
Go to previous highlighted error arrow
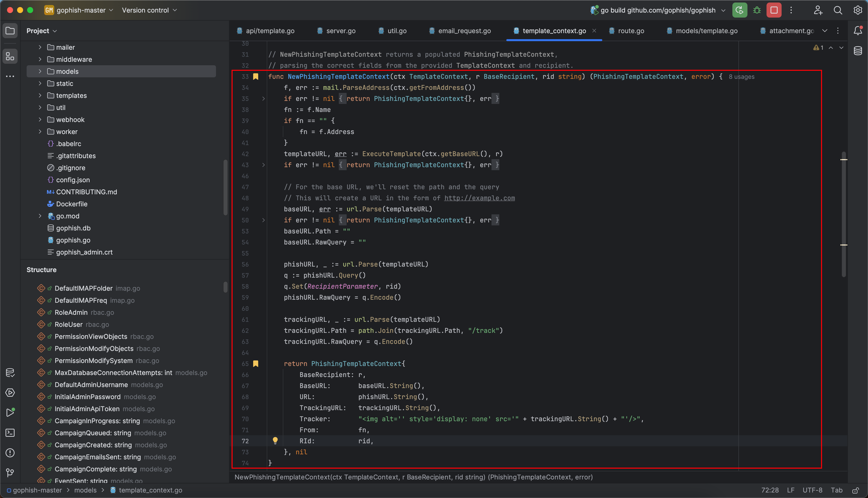click(831, 47)
